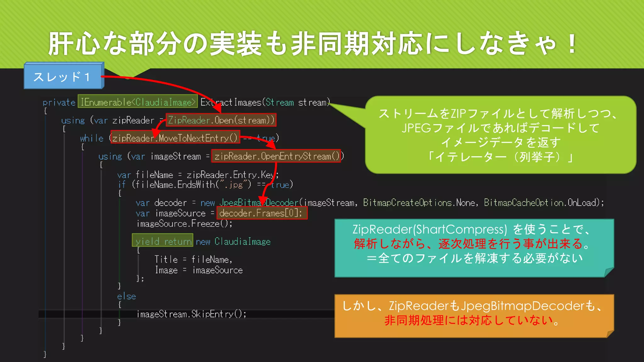644x362 pixels.
Task: Click the BitmapCreateOptions.None argument
Action: pyautogui.click(x=419, y=203)
